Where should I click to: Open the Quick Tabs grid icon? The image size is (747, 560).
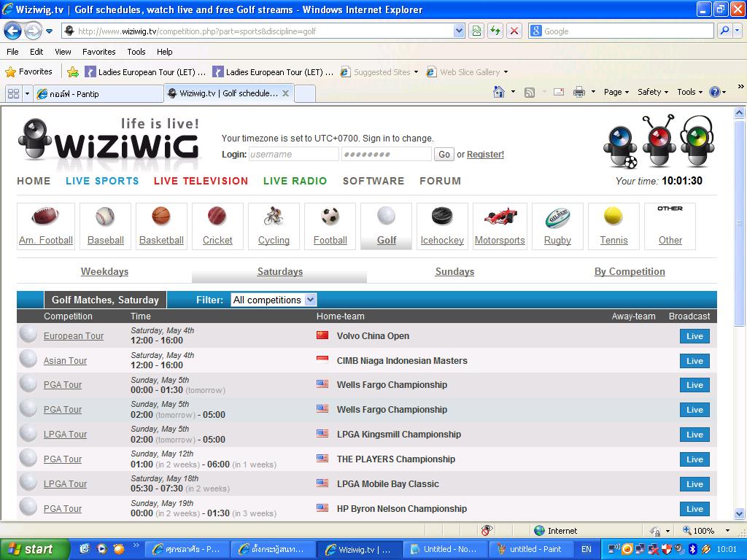(x=13, y=94)
